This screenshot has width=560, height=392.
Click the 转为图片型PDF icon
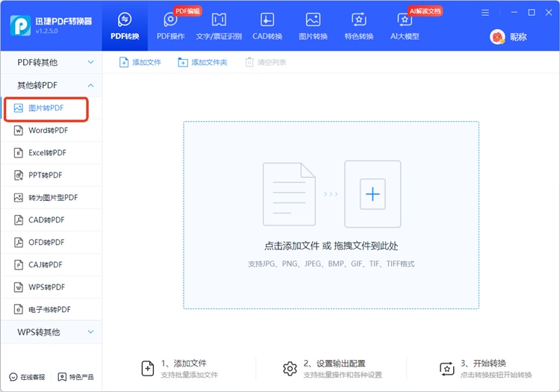click(19, 197)
